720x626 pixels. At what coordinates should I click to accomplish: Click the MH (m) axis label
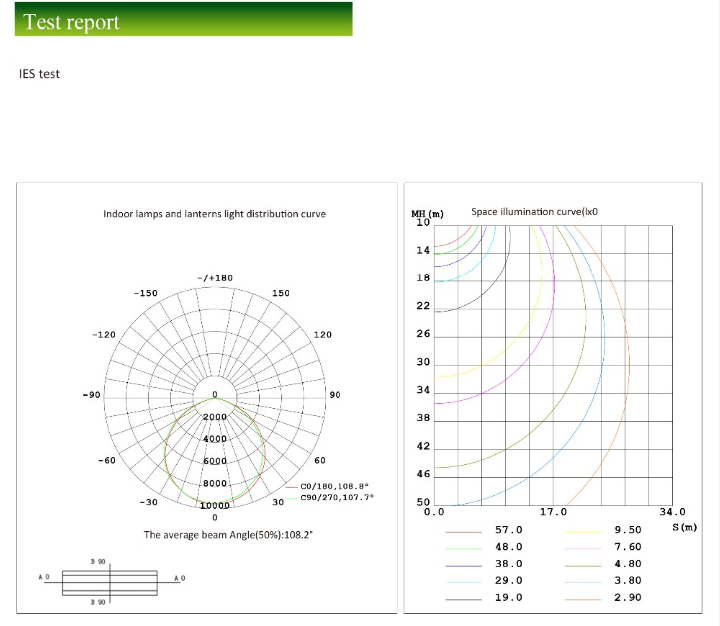(x=427, y=214)
